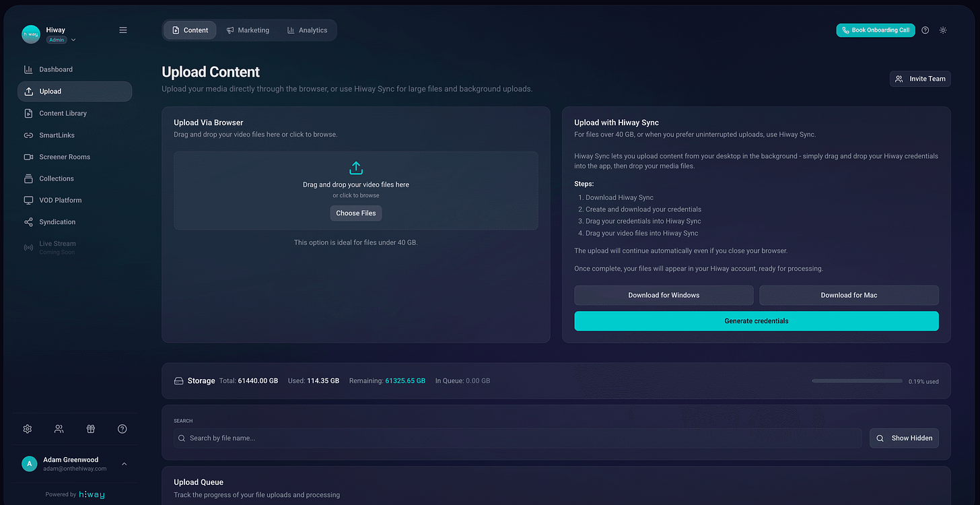Click the Hiway logo avatar
Image resolution: width=980 pixels, height=505 pixels.
pos(31,34)
